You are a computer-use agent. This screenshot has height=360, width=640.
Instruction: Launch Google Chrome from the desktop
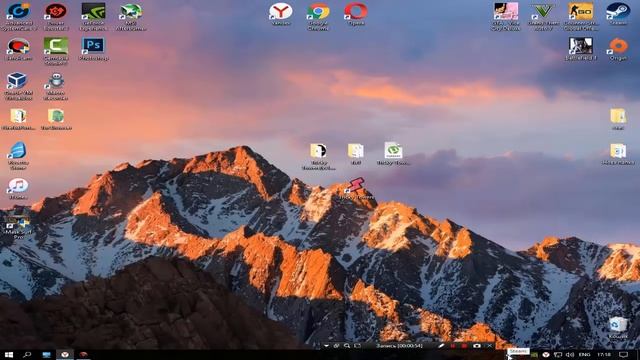point(318,16)
